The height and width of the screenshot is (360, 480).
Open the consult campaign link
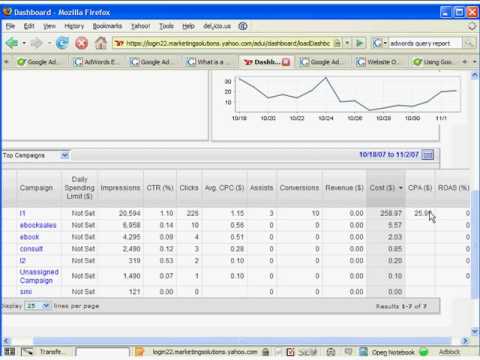tap(31, 249)
